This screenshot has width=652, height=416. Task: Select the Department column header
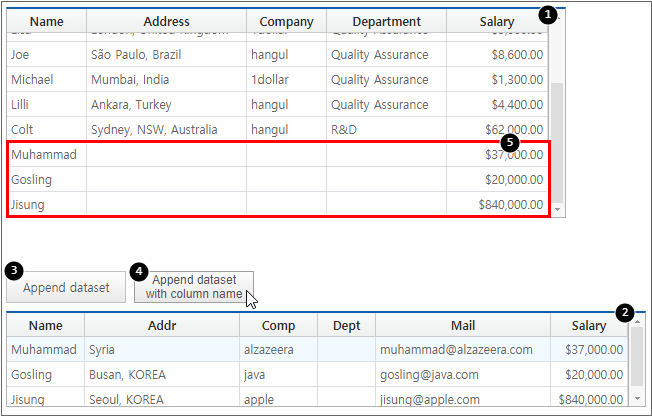[x=386, y=21]
